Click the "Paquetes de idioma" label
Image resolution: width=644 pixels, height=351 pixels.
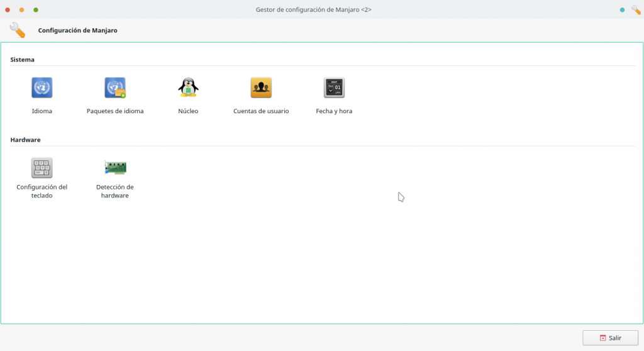[115, 111]
